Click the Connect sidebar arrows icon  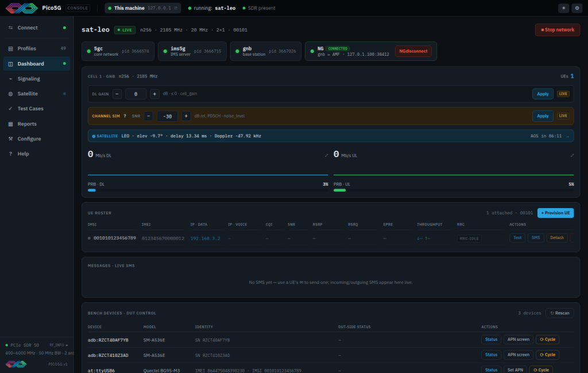pyautogui.click(x=10, y=28)
